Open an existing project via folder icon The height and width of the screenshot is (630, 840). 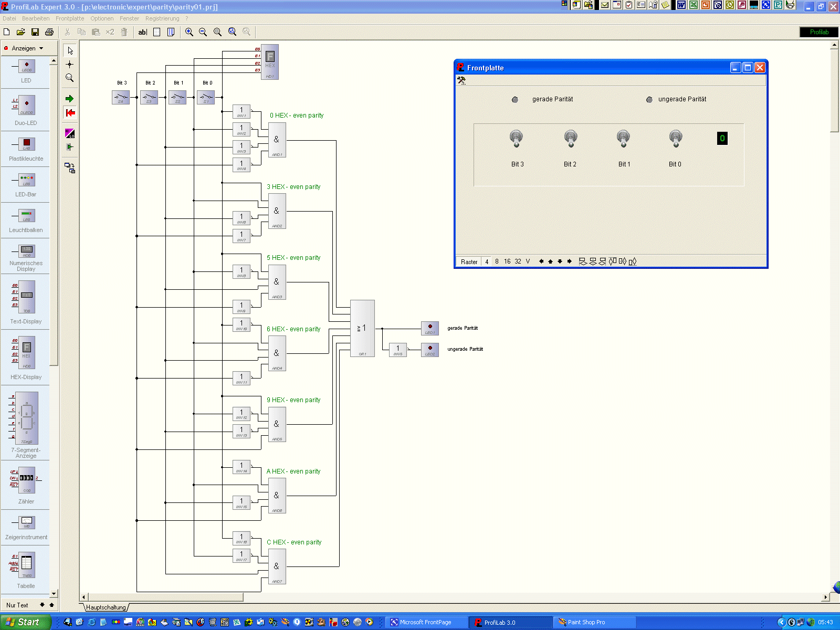[x=21, y=32]
